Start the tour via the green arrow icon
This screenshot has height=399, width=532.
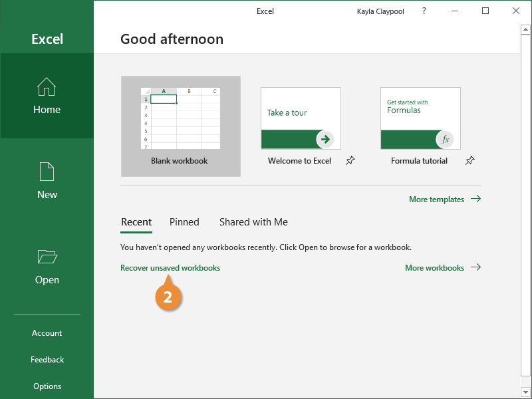(325, 139)
